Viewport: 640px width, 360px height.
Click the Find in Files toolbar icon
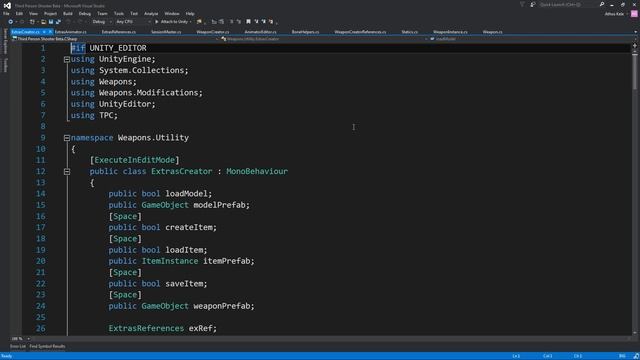pyautogui.click(x=199, y=22)
